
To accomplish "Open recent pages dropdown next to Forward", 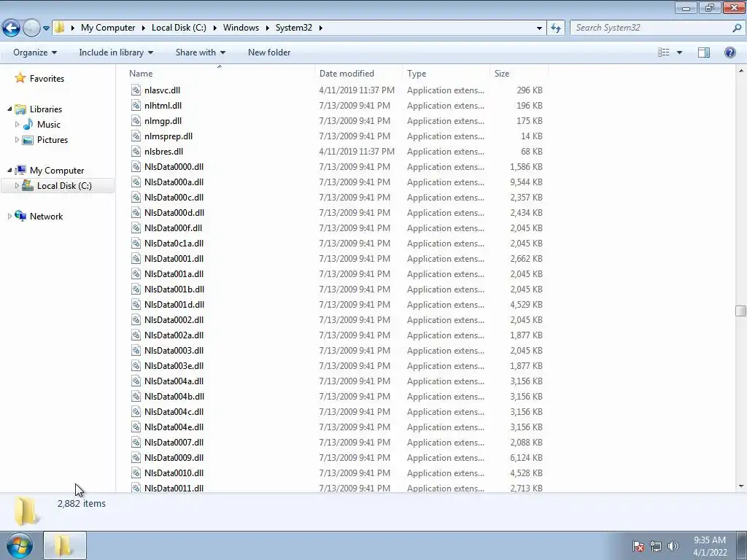I will tap(46, 28).
